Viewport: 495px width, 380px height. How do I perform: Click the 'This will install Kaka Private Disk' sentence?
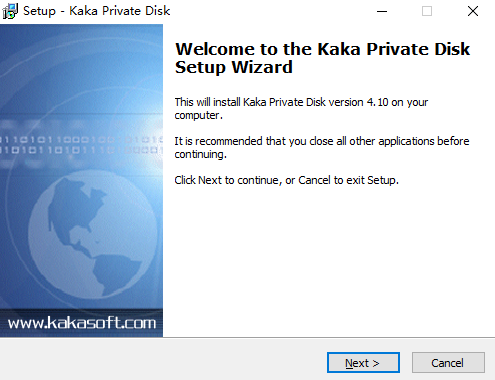[x=301, y=108]
